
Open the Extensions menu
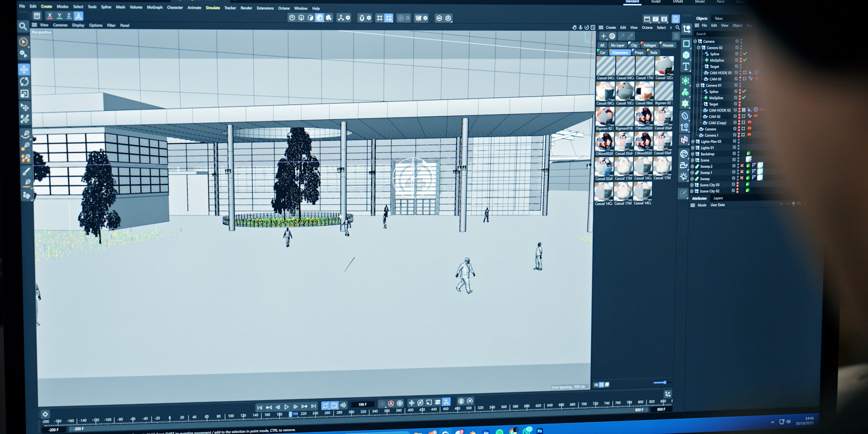tap(265, 8)
